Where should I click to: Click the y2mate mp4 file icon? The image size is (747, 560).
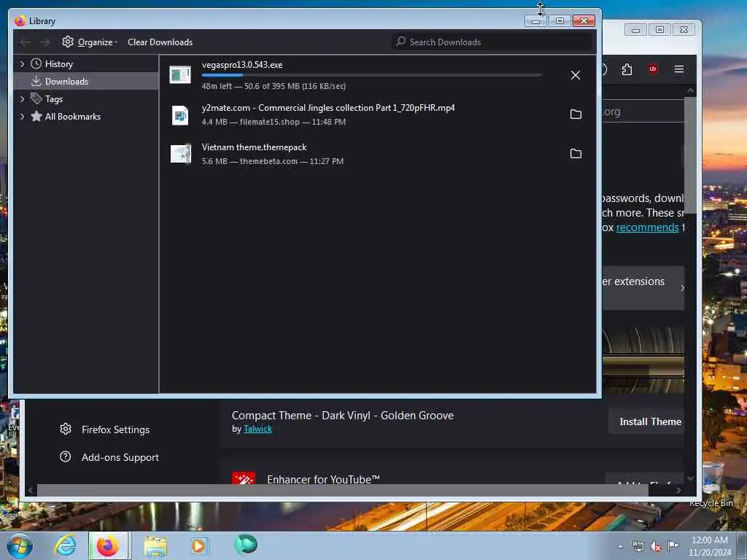(180, 115)
